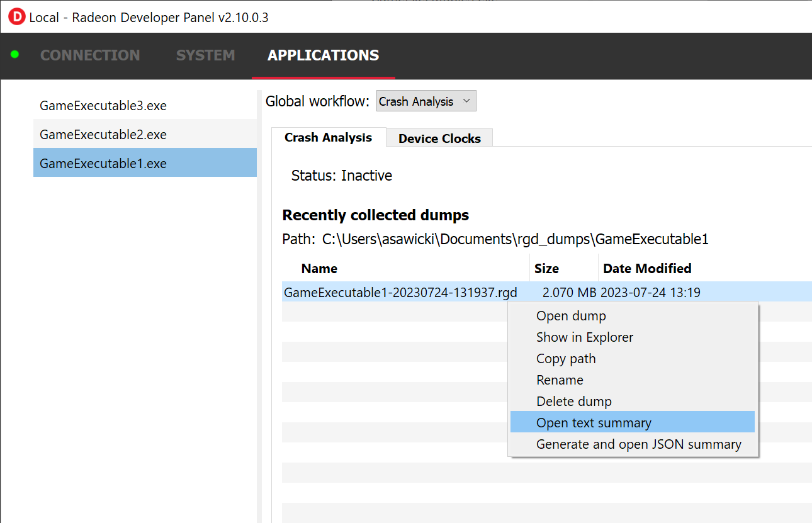Image resolution: width=812 pixels, height=523 pixels.
Task: Switch to the SYSTEM tab
Action: 205,55
